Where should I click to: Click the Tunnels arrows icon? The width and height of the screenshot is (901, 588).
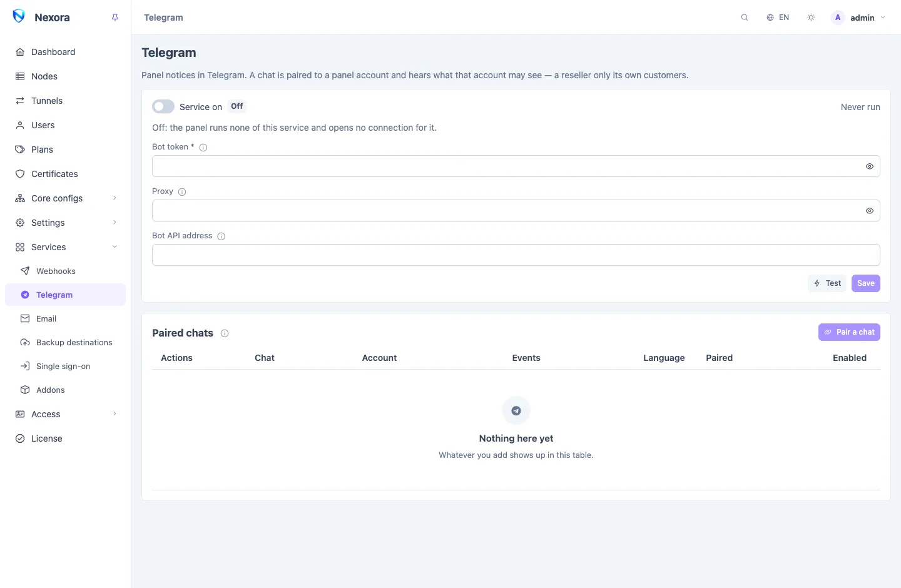click(20, 101)
